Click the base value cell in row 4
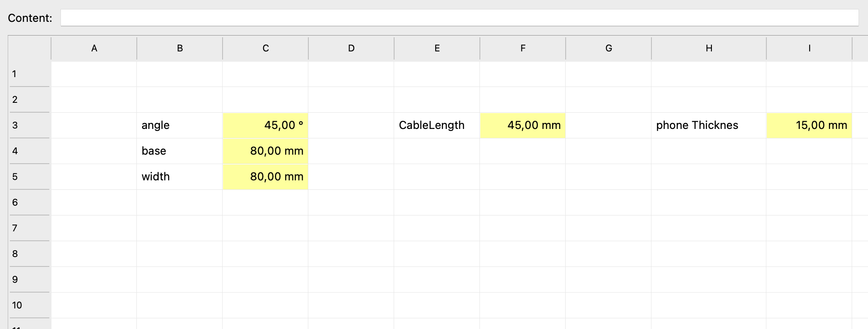This screenshot has width=868, height=329. pyautogui.click(x=265, y=151)
